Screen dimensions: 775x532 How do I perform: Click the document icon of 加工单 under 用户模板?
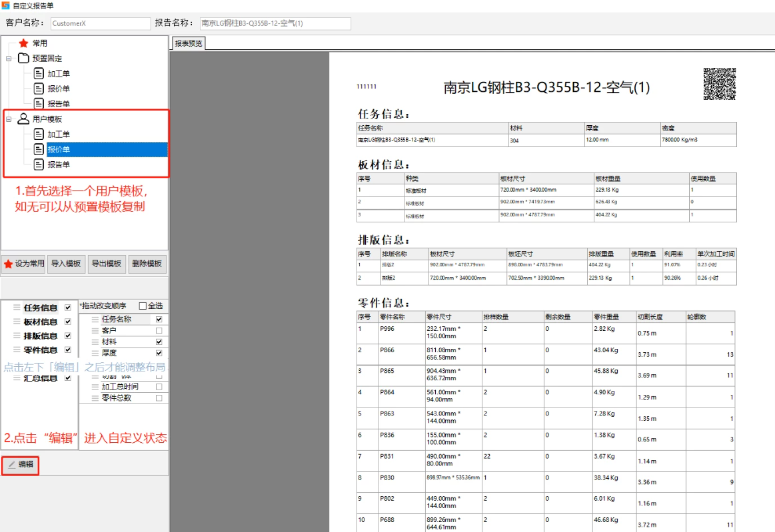pyautogui.click(x=39, y=134)
